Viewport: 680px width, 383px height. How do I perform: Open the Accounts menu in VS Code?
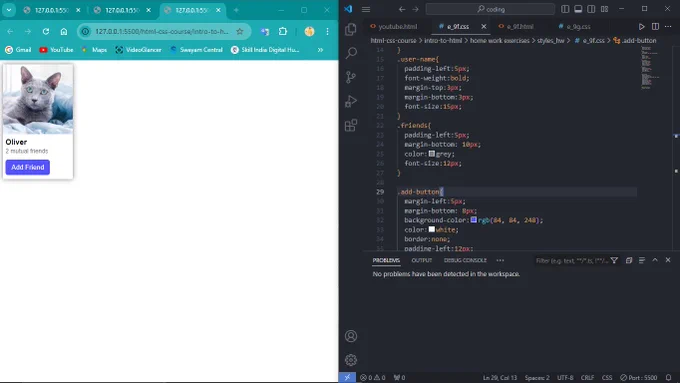[351, 336]
